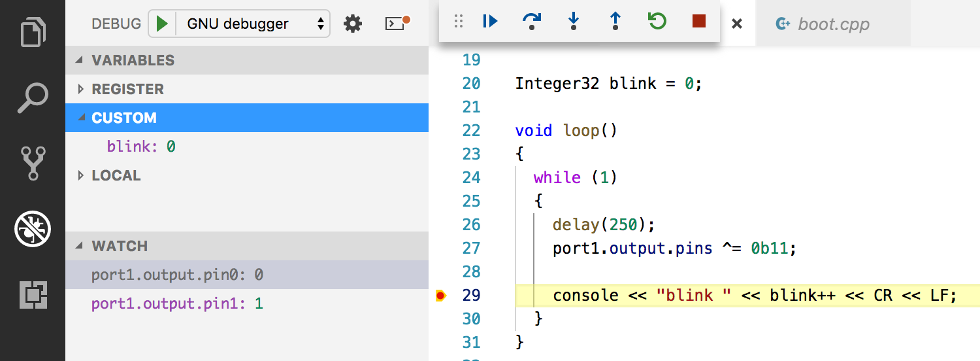Click line number 29 in gutter
This screenshot has width=980, height=361.
(471, 296)
